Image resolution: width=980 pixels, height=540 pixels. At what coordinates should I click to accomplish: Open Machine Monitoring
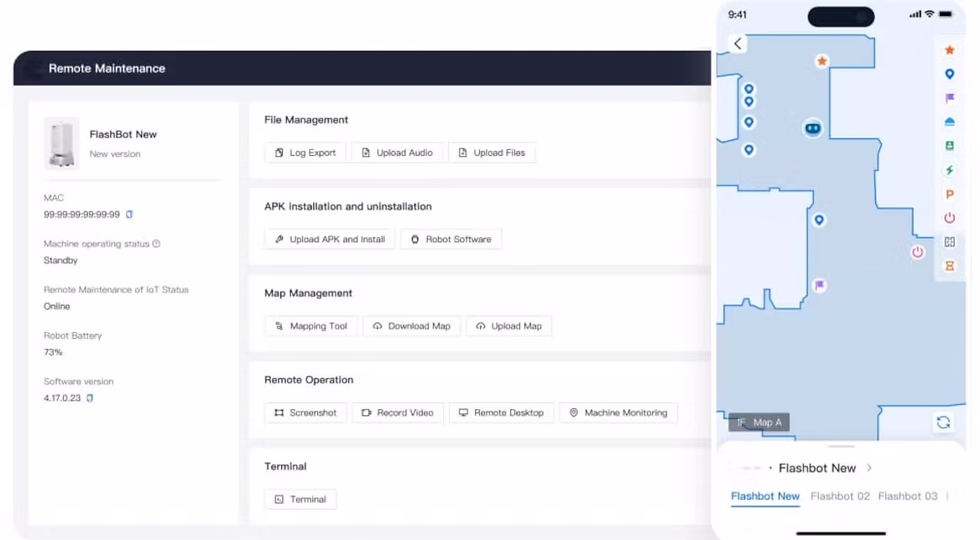[x=618, y=413]
